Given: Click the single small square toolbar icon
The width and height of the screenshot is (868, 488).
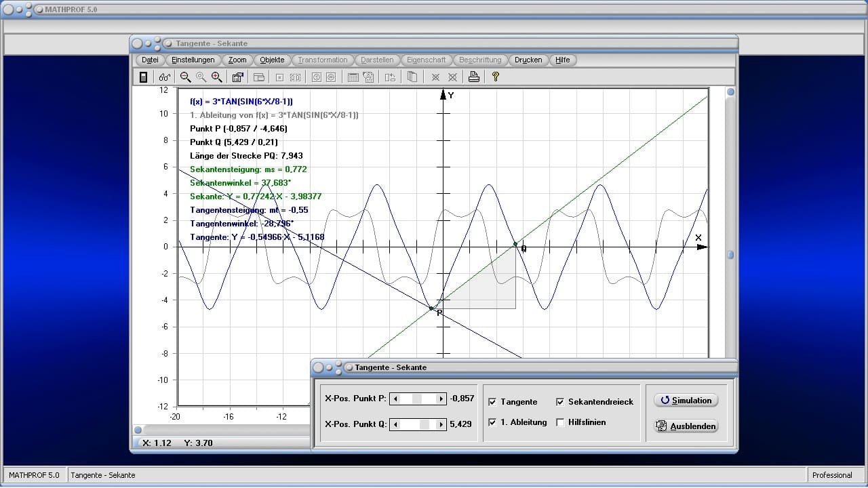Looking at the screenshot, I should (x=279, y=77).
